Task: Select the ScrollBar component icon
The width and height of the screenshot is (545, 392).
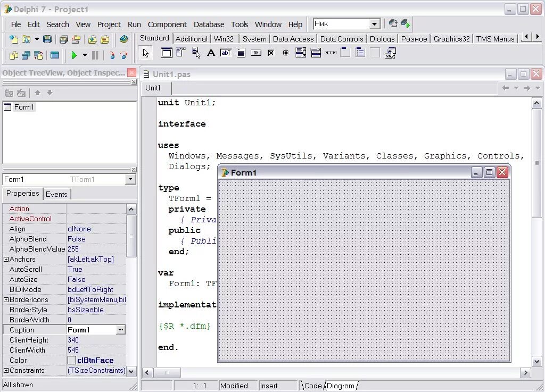Action: click(x=331, y=53)
